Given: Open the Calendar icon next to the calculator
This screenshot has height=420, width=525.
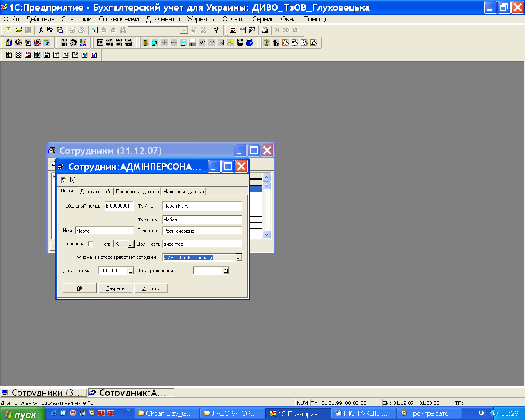Looking at the screenshot, I should (x=242, y=30).
